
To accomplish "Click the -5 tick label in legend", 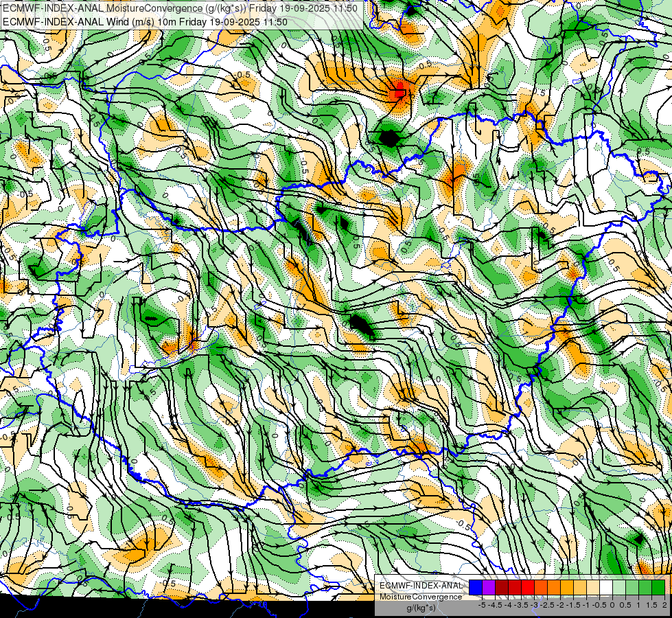I will [482, 605].
